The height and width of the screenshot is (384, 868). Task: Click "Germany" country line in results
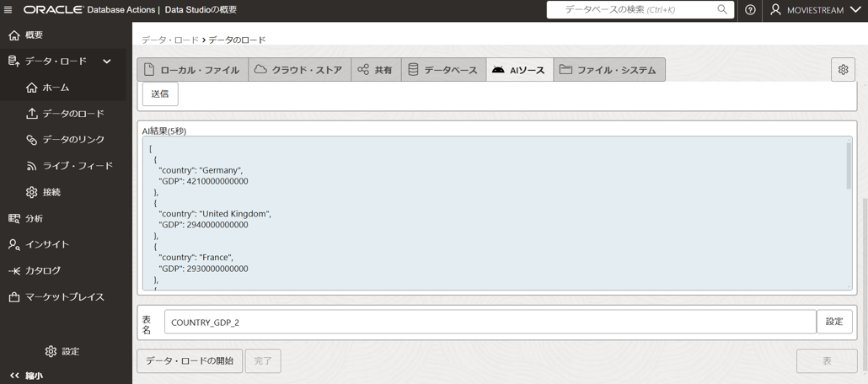tap(201, 170)
